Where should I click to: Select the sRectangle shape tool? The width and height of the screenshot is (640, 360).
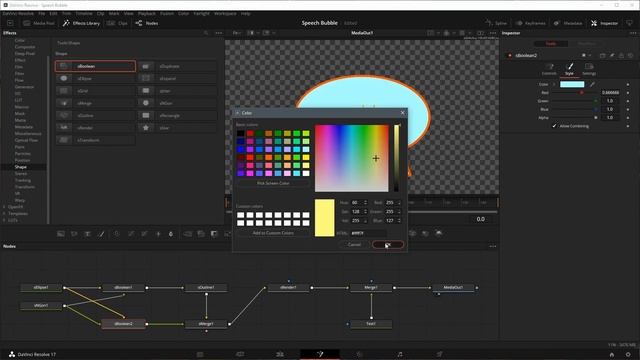(x=177, y=116)
